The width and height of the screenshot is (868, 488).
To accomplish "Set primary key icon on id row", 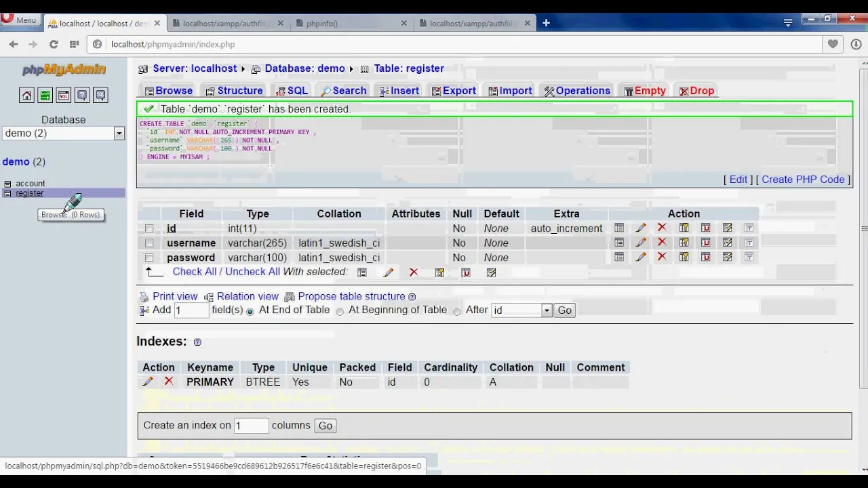I will coord(684,228).
